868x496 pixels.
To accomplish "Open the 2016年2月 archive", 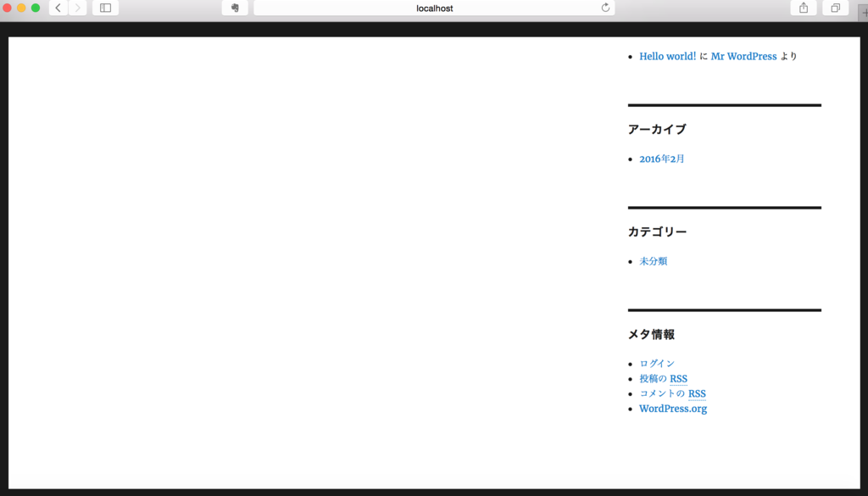I will click(x=661, y=159).
